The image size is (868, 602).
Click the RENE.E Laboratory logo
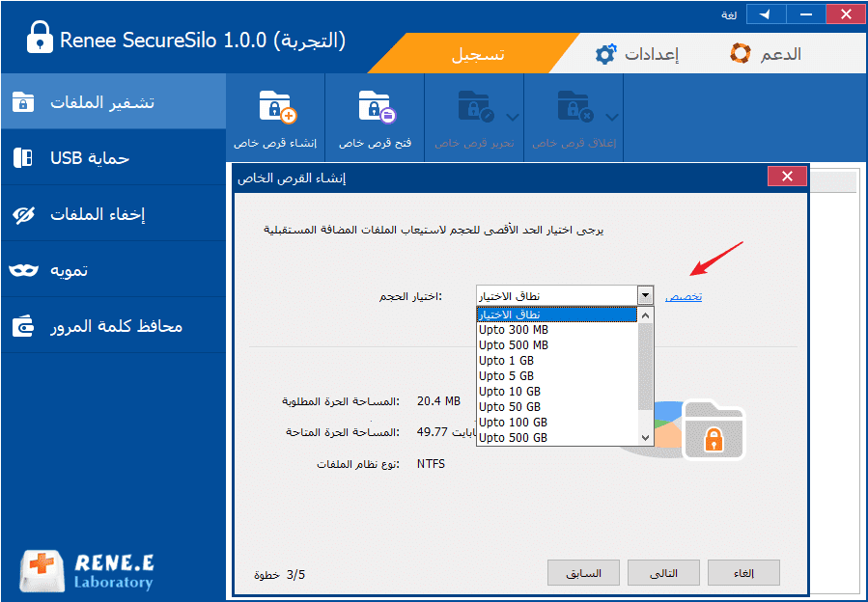[86, 571]
